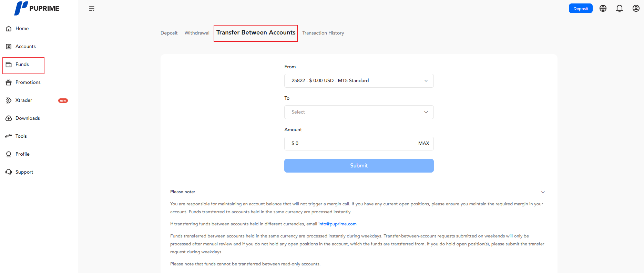The width and height of the screenshot is (644, 273).
Task: Open the user account avatar icon
Action: [x=636, y=9]
